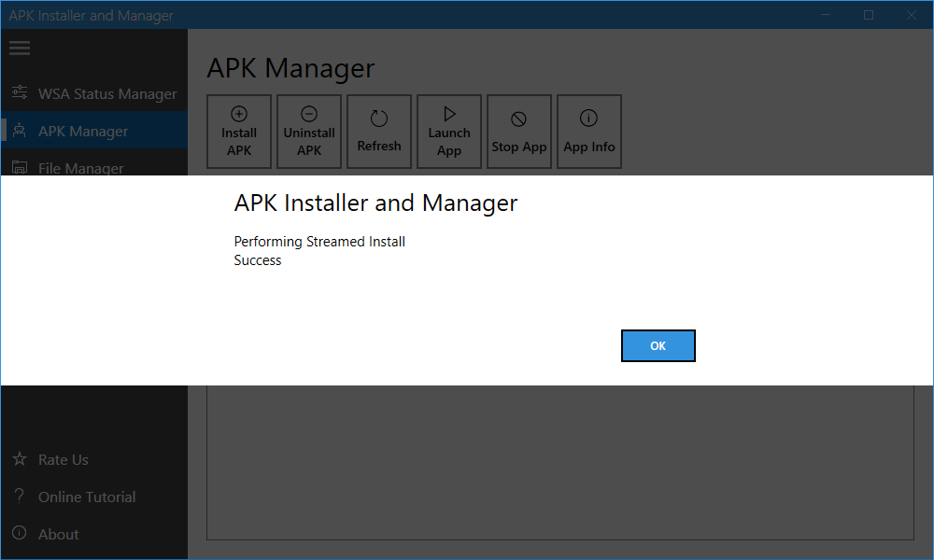The height and width of the screenshot is (560, 934).
Task: Open the Online Tutorial link
Action: click(x=87, y=497)
